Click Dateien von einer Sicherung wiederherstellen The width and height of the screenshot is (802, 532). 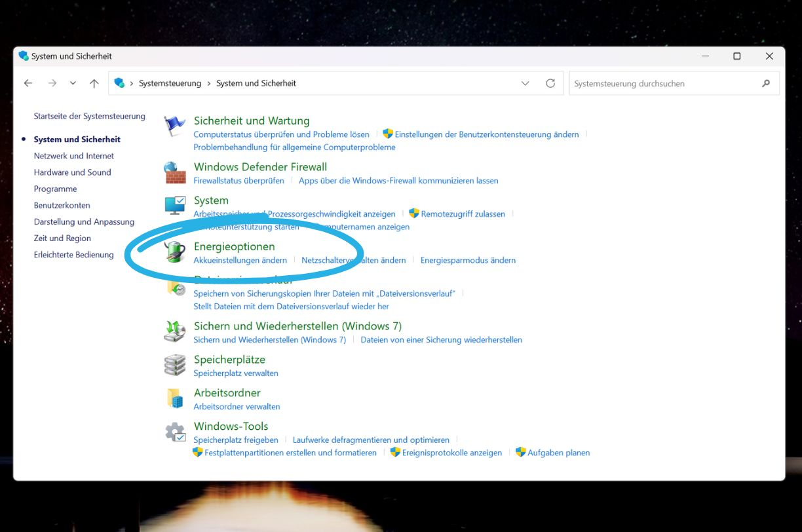click(441, 340)
